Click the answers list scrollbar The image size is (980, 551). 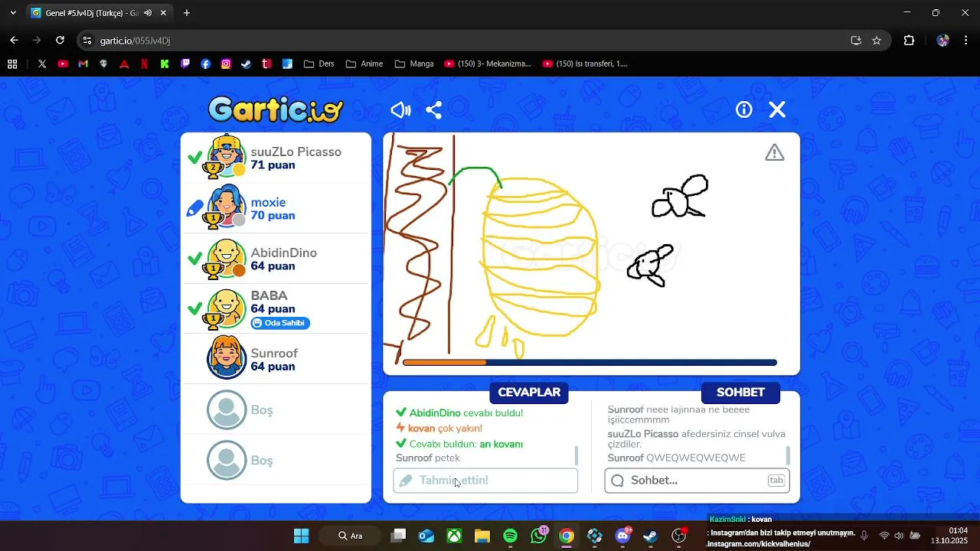[x=577, y=455]
